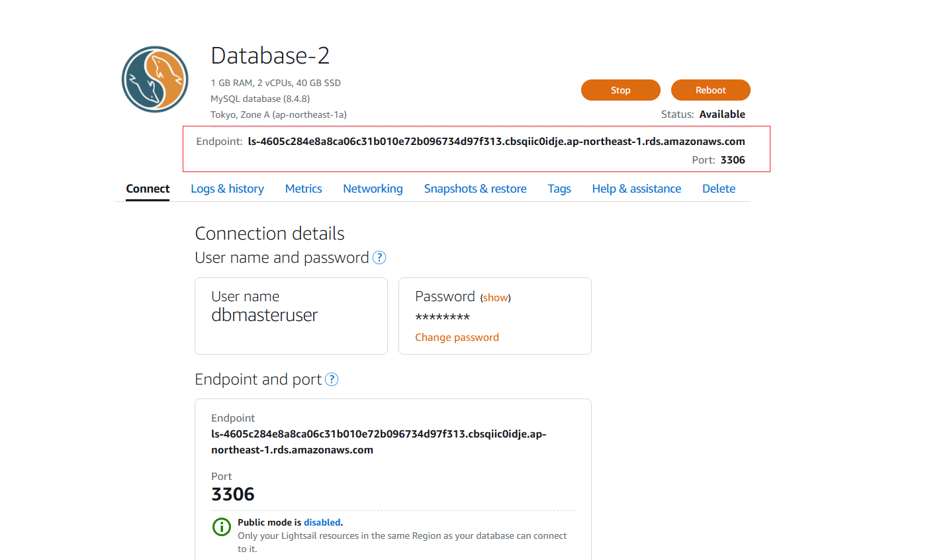The width and height of the screenshot is (928, 560).
Task: Click the Change password link
Action: click(x=457, y=337)
